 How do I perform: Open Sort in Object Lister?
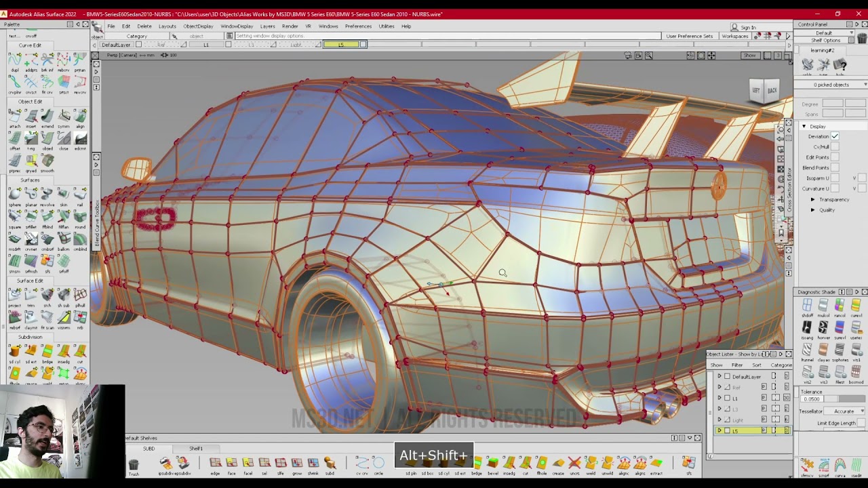point(756,365)
